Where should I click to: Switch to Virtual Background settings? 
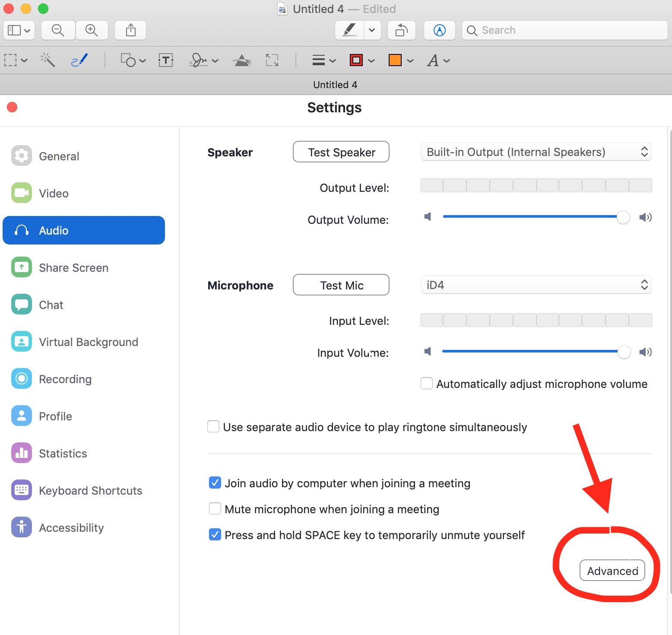point(88,342)
